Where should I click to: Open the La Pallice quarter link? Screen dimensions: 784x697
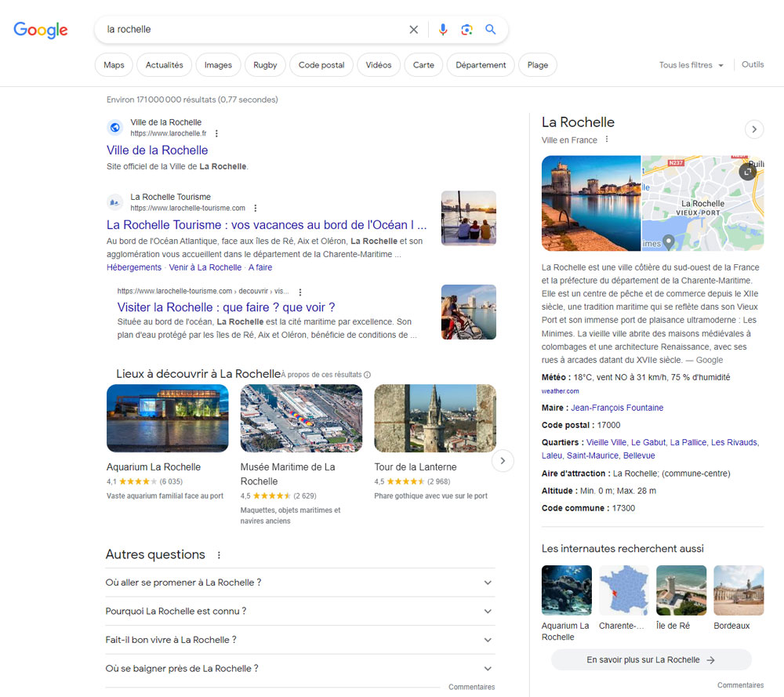point(688,442)
